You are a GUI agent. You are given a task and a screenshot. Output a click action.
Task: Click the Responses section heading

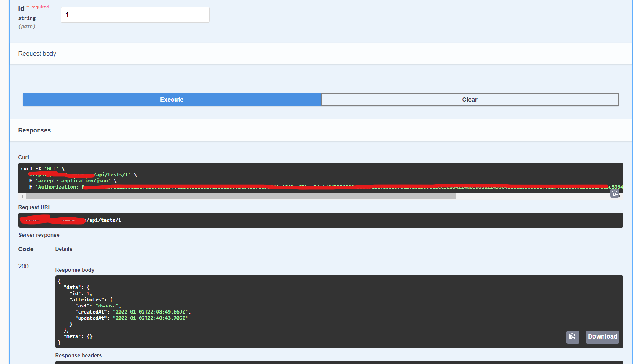34,130
